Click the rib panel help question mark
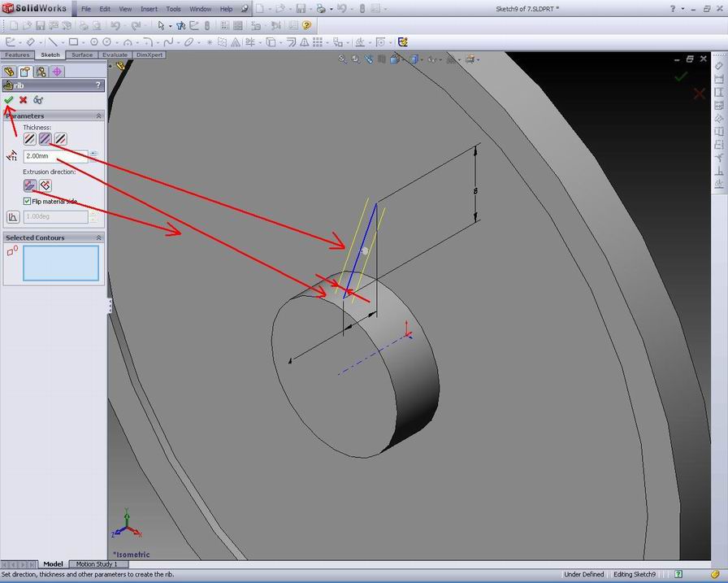Image resolution: width=728 pixels, height=583 pixels. (x=97, y=85)
